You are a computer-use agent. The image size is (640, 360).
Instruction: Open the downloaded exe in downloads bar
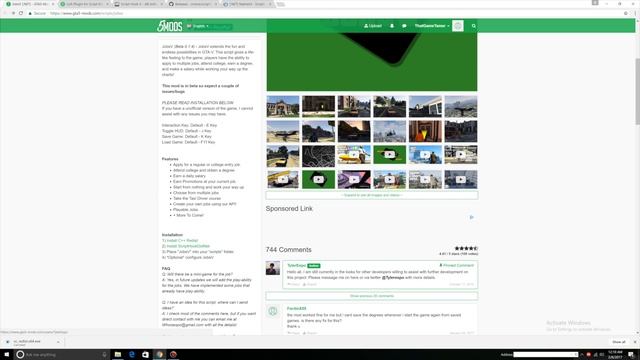(27, 342)
